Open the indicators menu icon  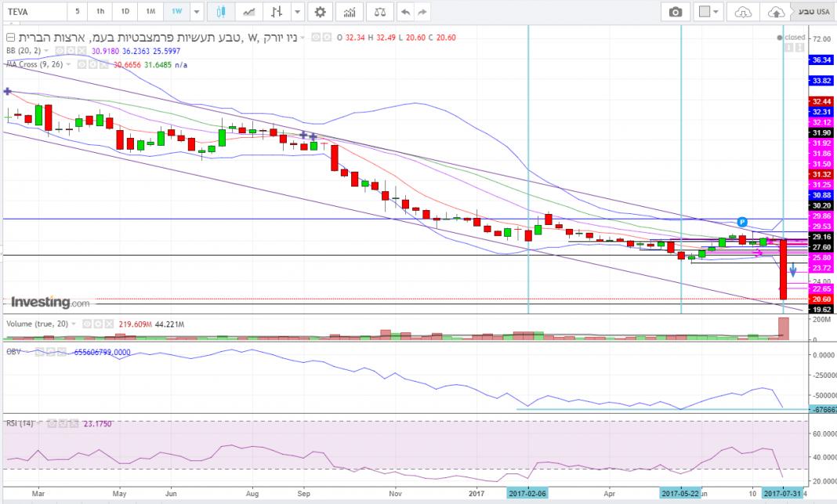pyautogui.click(x=350, y=12)
